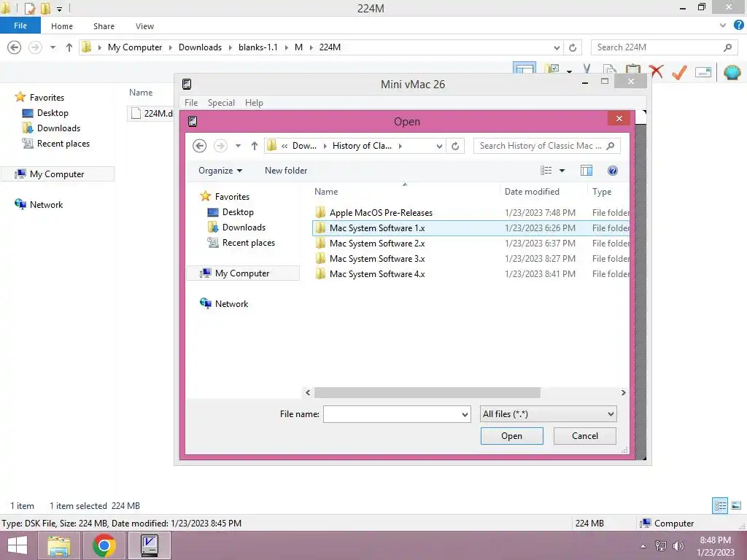Open the Explorer File tab
Image resolution: width=747 pixels, height=560 pixels.
tap(20, 26)
